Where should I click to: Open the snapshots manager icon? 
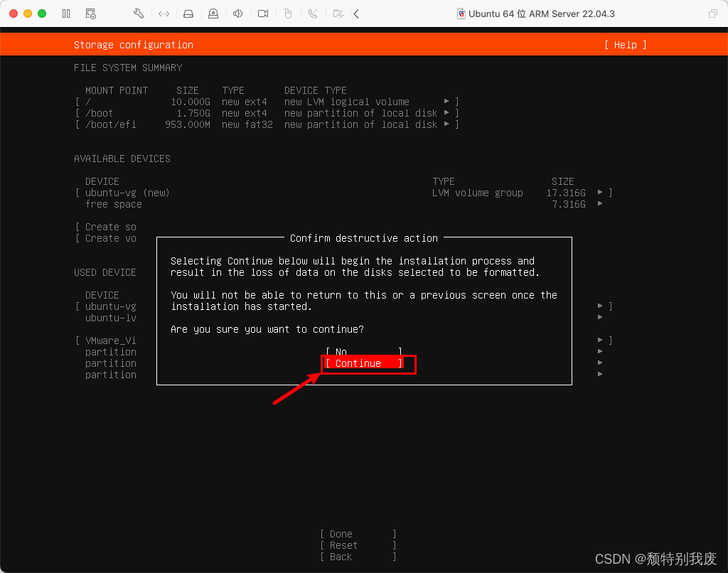pos(91,14)
